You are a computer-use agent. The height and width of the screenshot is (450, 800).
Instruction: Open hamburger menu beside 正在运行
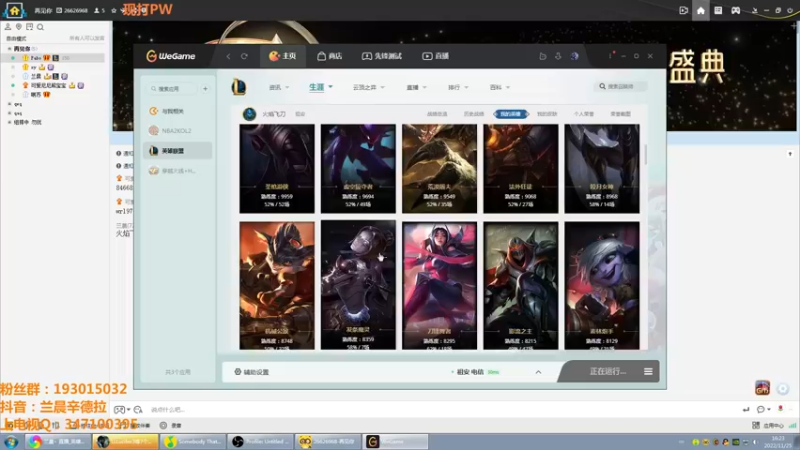[648, 371]
